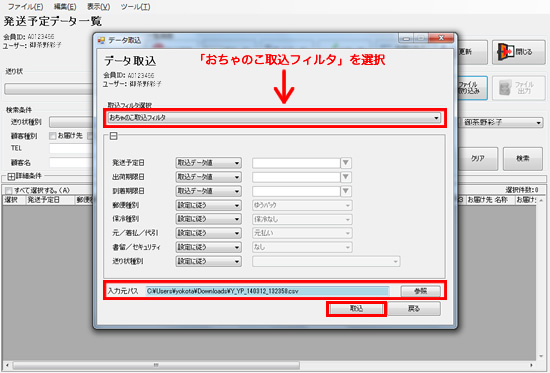Click the scrollbar left arrow
This screenshot has height=373, width=550.
tap(7, 365)
